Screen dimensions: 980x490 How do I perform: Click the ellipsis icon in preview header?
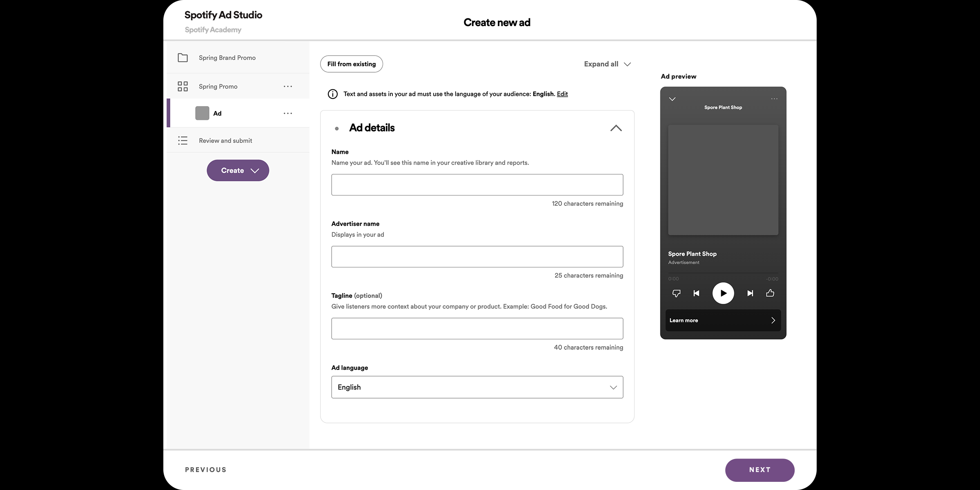point(774,99)
